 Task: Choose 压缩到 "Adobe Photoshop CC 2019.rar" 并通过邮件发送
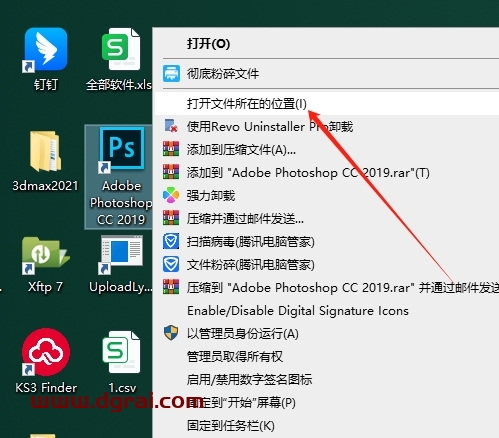(343, 287)
